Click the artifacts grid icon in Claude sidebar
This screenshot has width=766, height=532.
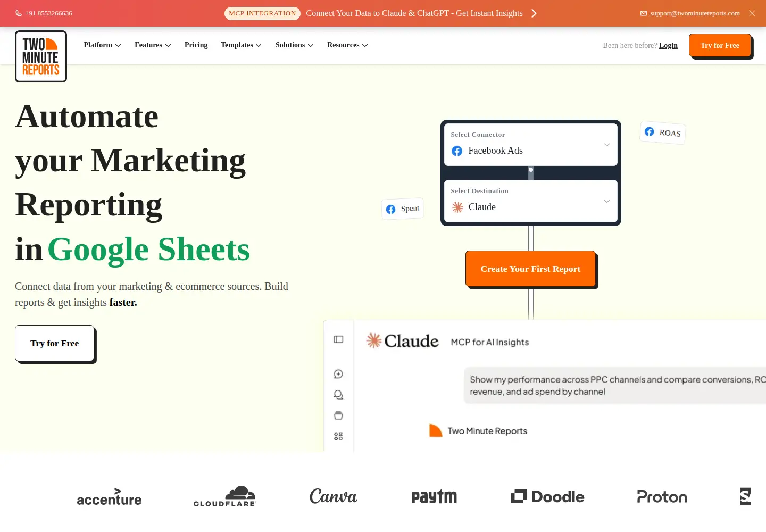point(338,436)
